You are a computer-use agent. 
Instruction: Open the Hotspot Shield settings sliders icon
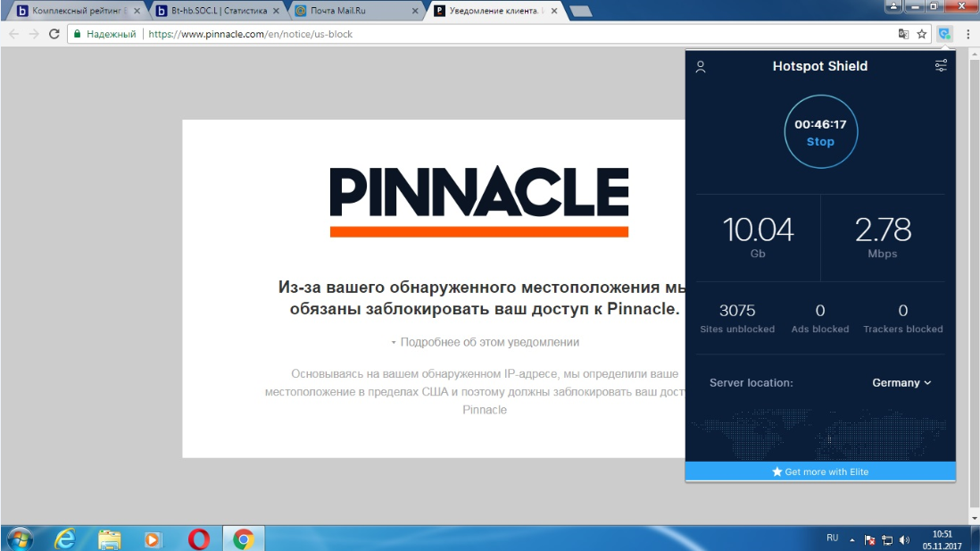coord(941,66)
